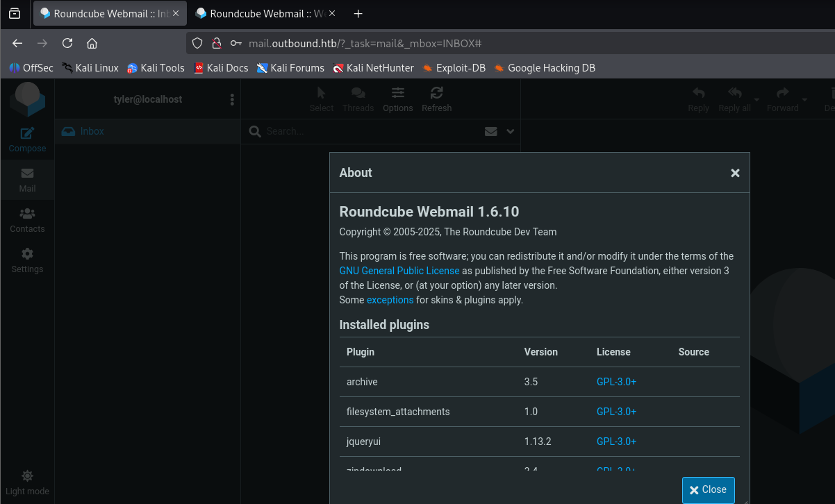Click the Reply all toolbar icon
Viewport: 835px width, 504px height.
tap(734, 99)
